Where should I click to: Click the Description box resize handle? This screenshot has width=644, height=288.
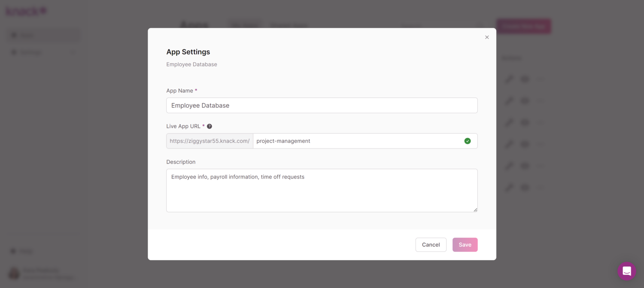(x=475, y=210)
